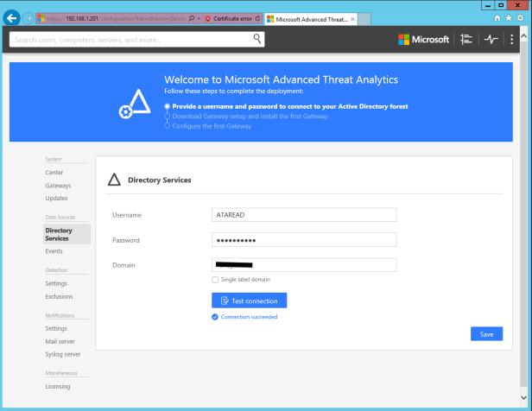
Task: Open Settings under Notifications
Action: pos(56,329)
